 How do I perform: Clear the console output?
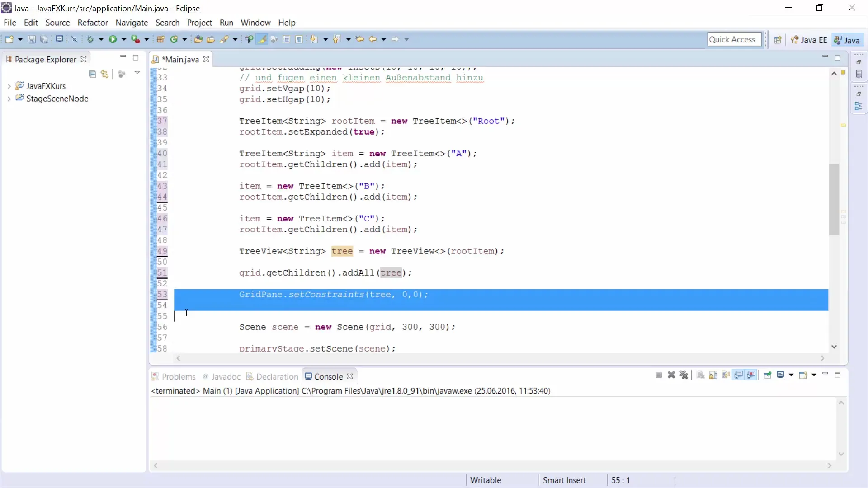[x=700, y=375]
